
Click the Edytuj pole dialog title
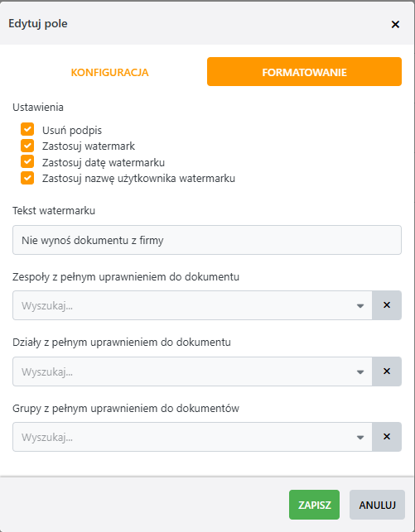(38, 24)
